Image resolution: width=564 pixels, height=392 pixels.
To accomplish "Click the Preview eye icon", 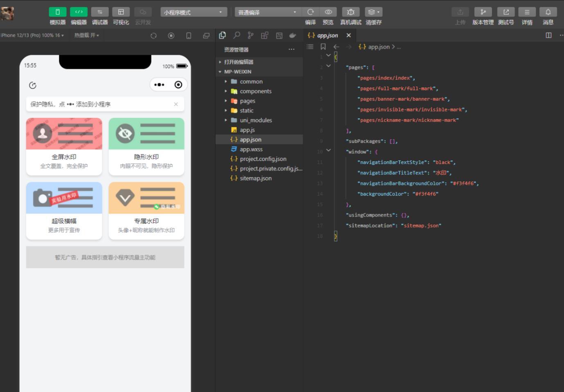I will click(328, 12).
